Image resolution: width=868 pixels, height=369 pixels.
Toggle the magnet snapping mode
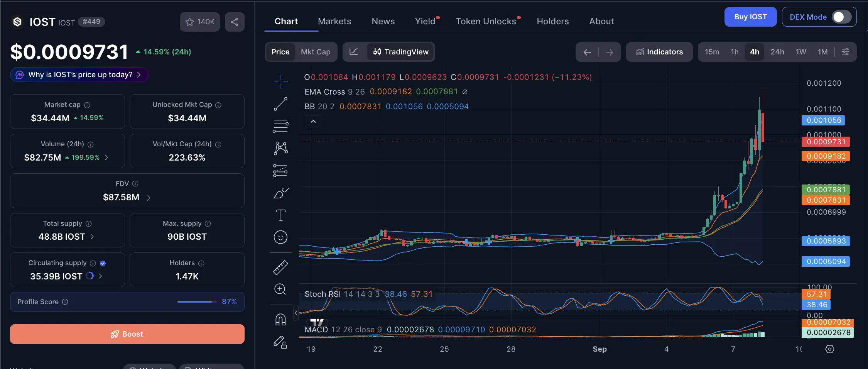tap(280, 320)
